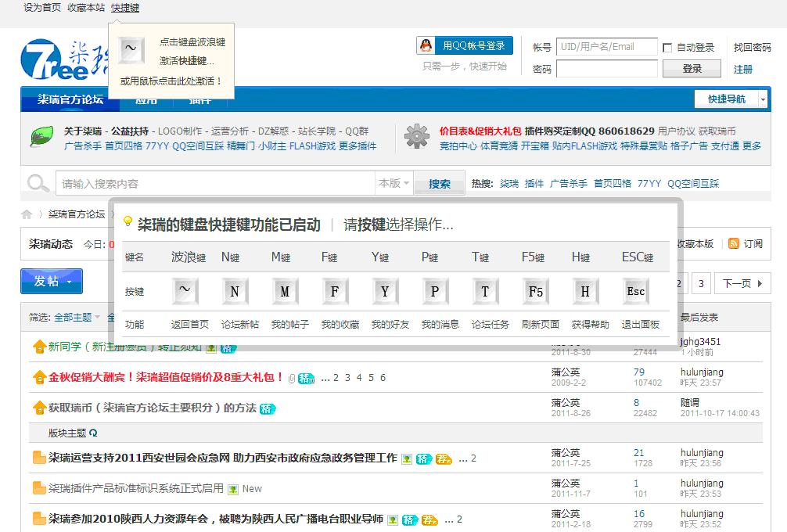The width and height of the screenshot is (787, 532).
Task: Open the 获取瑞币 top-right link
Action: point(717,131)
